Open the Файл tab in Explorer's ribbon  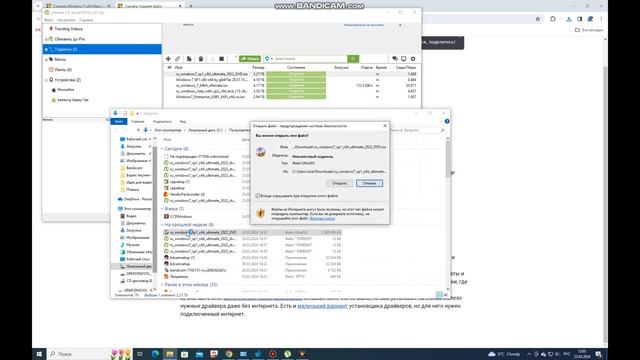click(119, 122)
